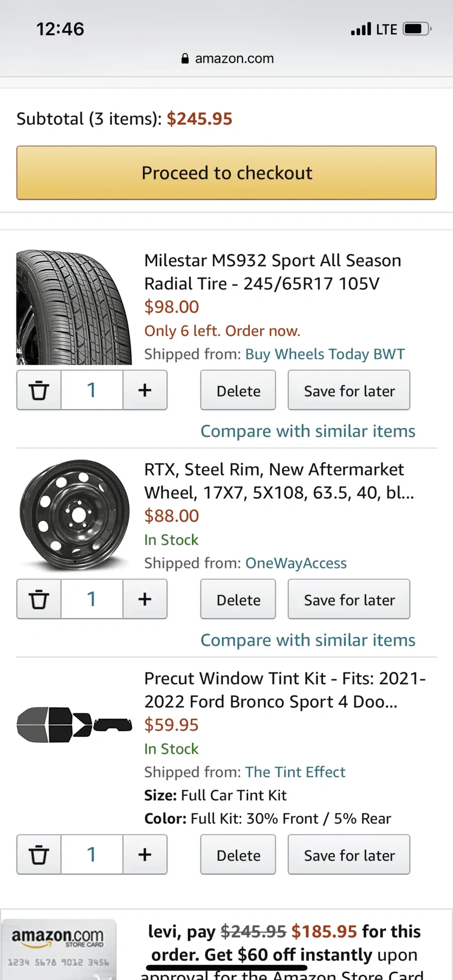Increase Milestar tire quantity with plus icon
The height and width of the screenshot is (980, 453).
click(x=145, y=390)
